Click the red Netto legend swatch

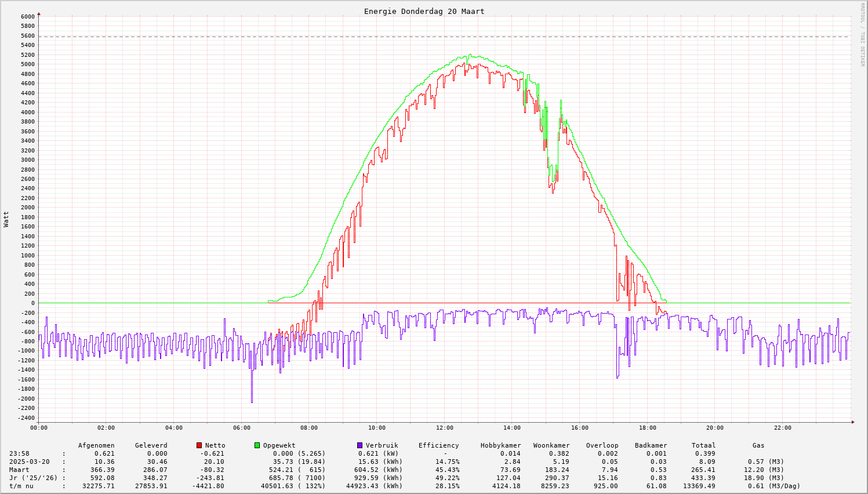pos(199,445)
